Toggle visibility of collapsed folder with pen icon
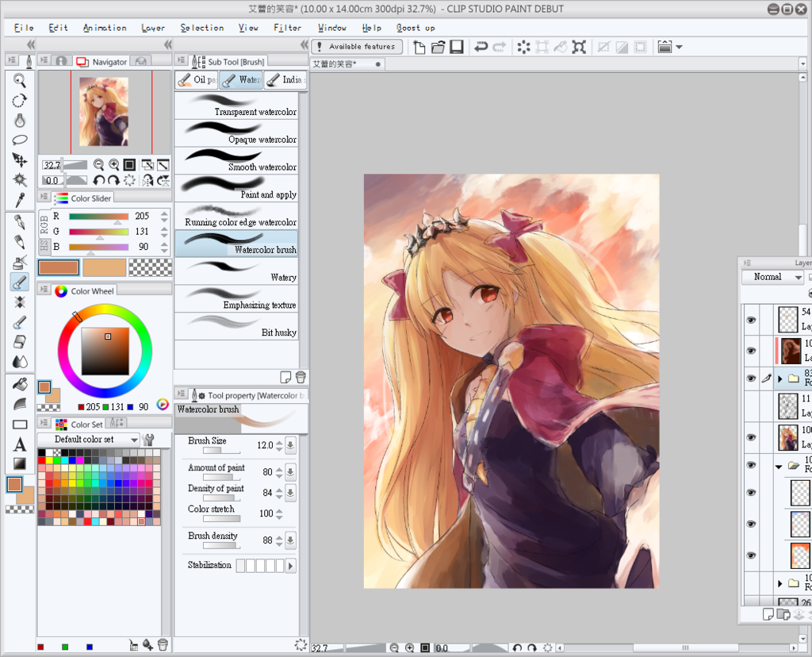 [751, 378]
